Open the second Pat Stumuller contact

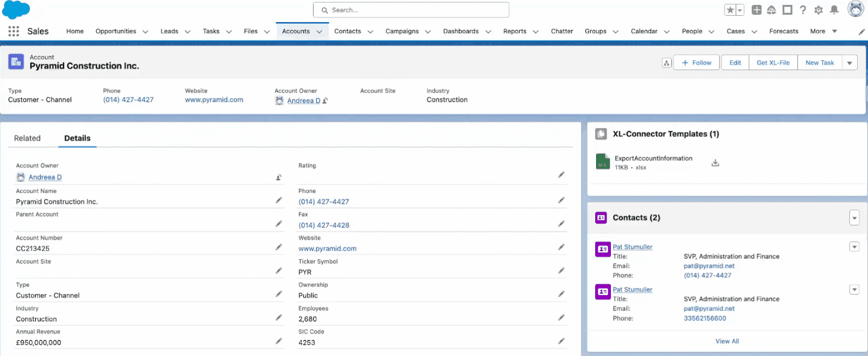tap(633, 290)
